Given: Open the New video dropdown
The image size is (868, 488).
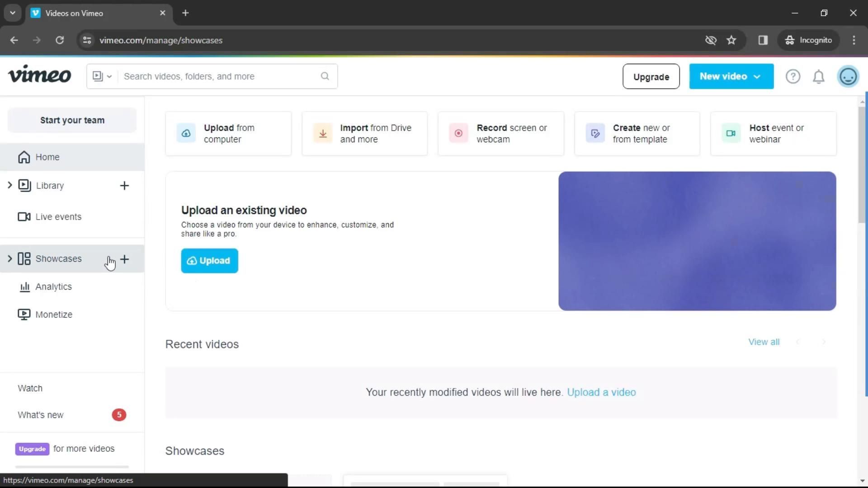Looking at the screenshot, I should click(x=731, y=76).
